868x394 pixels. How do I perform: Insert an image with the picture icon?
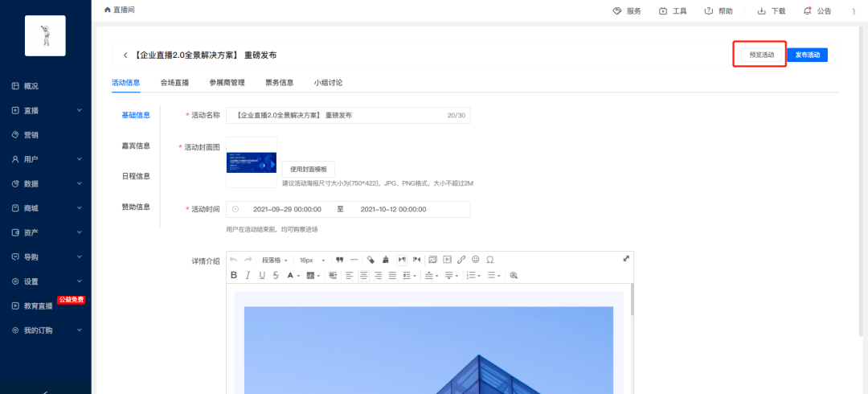pos(433,260)
